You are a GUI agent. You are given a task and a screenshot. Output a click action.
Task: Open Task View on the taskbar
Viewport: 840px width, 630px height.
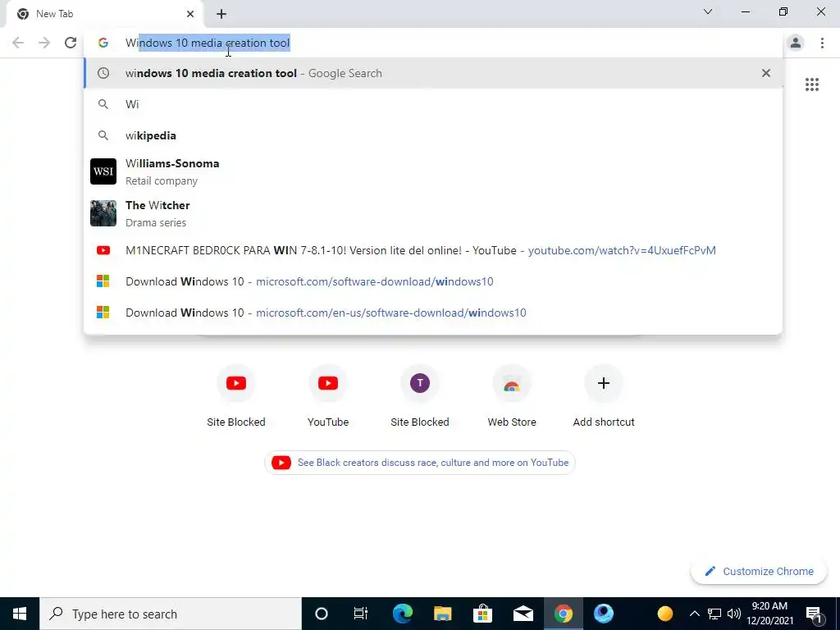(x=361, y=614)
